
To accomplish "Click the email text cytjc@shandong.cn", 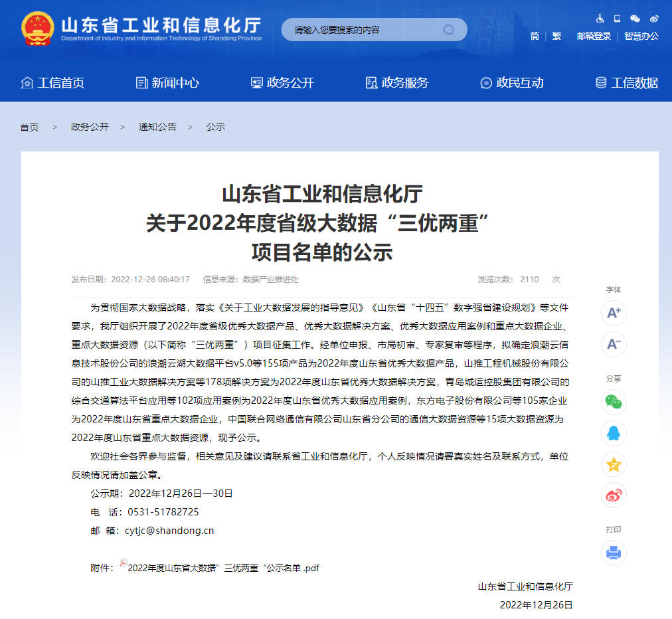I will pos(169,531).
